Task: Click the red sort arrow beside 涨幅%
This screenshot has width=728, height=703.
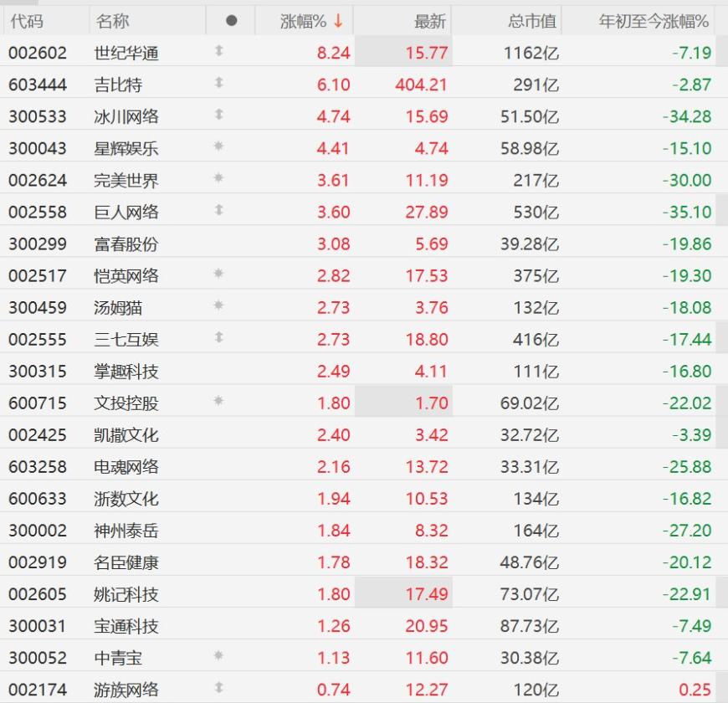Action: click(x=338, y=21)
